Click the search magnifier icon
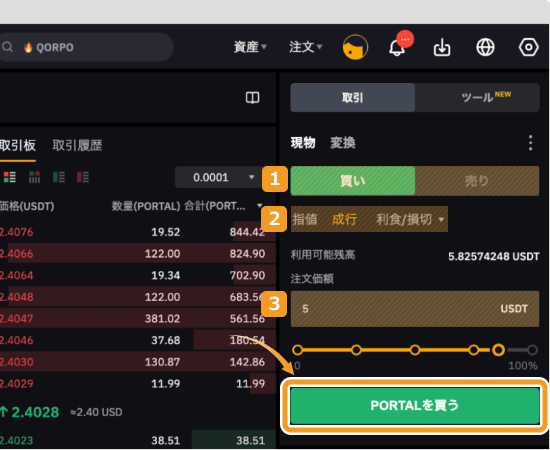 click(7, 47)
